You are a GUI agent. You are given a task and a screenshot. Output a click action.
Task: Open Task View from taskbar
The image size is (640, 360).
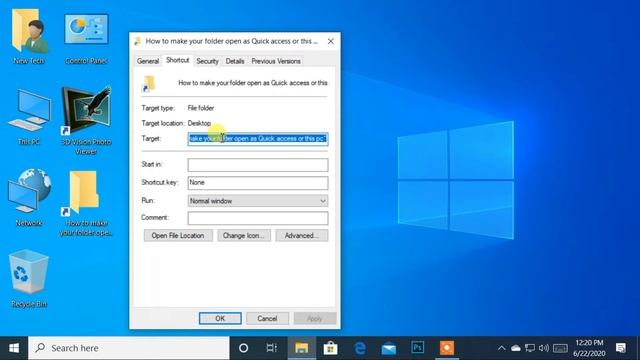pyautogui.click(x=271, y=348)
